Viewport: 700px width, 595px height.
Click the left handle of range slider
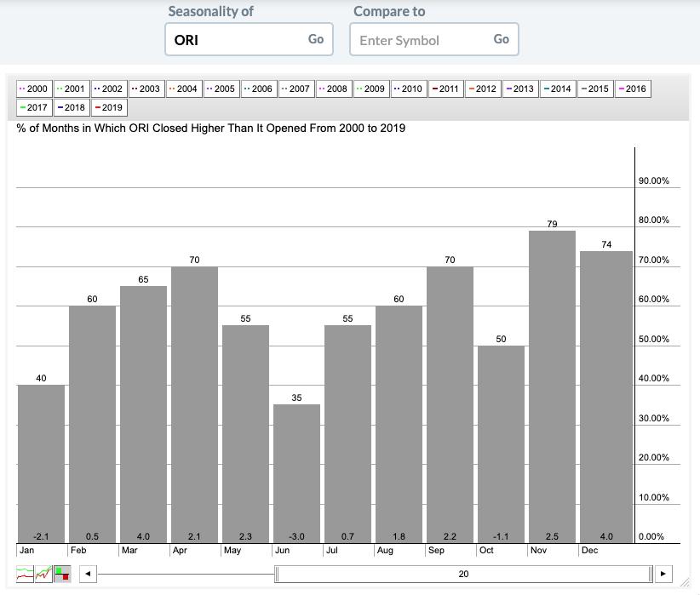pyautogui.click(x=277, y=574)
